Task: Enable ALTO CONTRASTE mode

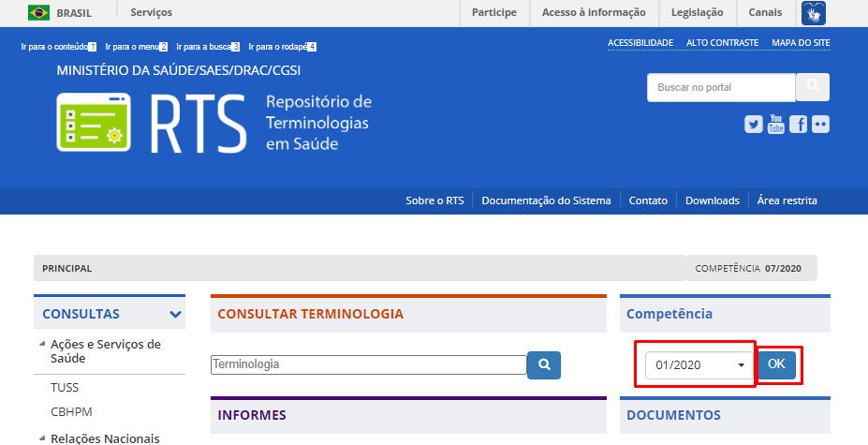Action: [x=722, y=43]
